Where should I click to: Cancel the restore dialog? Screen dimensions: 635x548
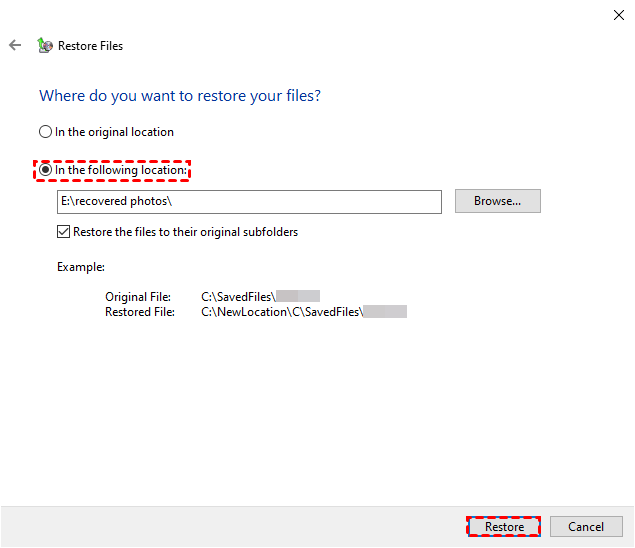point(585,527)
